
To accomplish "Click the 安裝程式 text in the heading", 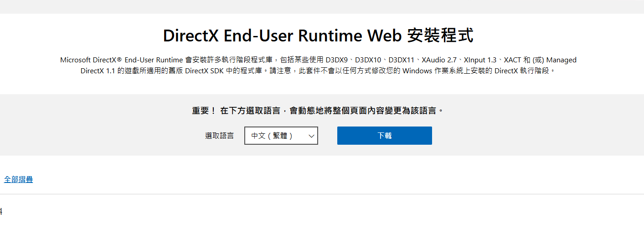I will [x=440, y=35].
